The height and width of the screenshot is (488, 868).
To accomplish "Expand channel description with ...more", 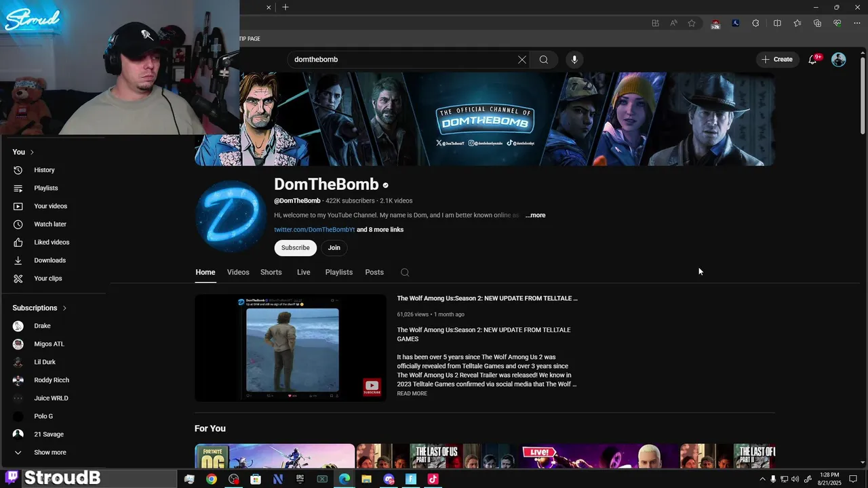I will [x=535, y=216].
